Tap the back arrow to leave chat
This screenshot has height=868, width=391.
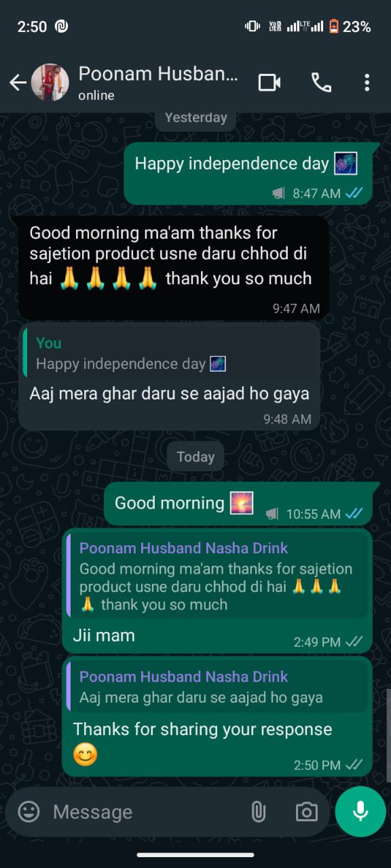click(x=18, y=83)
